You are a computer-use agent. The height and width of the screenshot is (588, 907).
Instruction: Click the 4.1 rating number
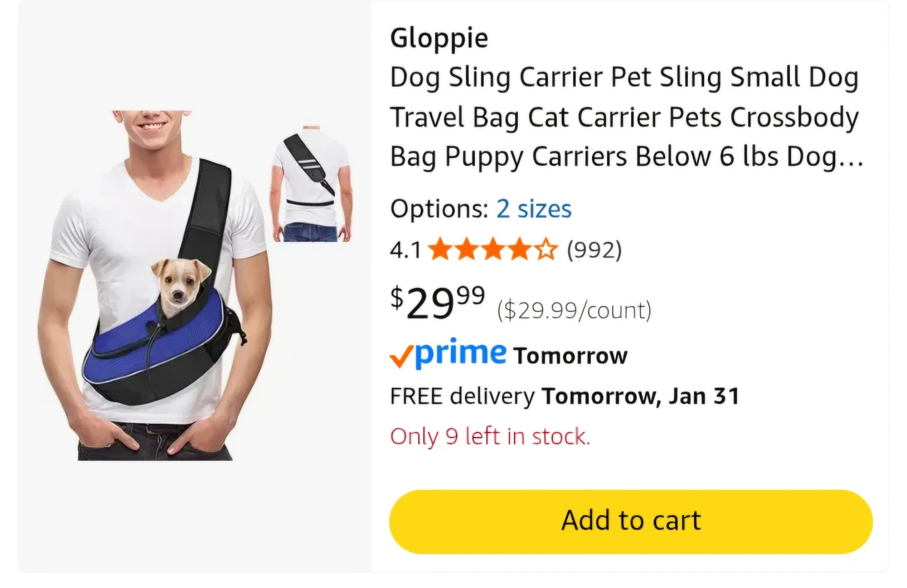405,250
